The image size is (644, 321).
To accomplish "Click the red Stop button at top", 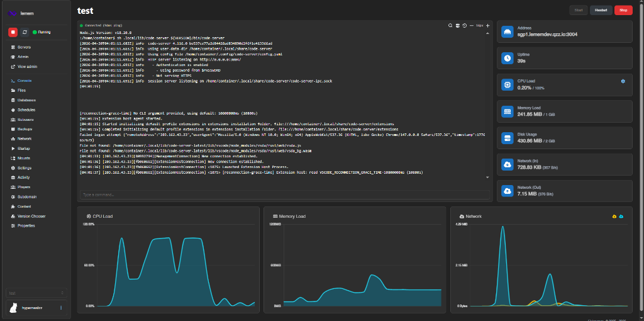I will [623, 10].
